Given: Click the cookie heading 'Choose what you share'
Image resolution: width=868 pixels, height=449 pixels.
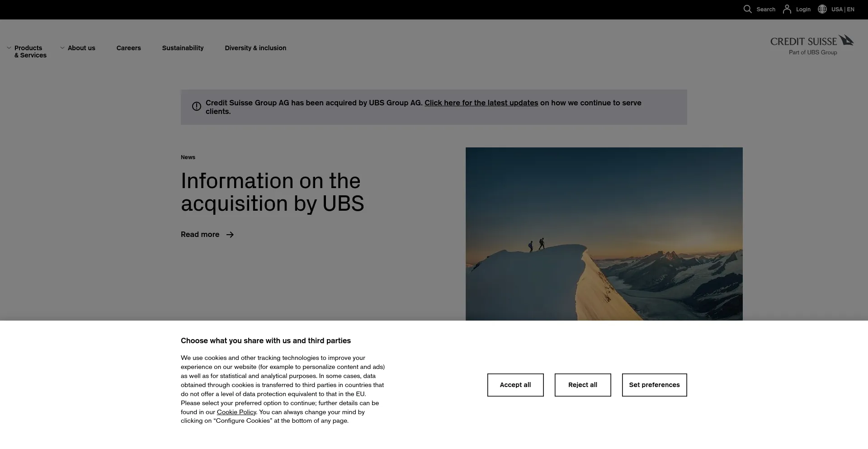Looking at the screenshot, I should click(x=266, y=341).
